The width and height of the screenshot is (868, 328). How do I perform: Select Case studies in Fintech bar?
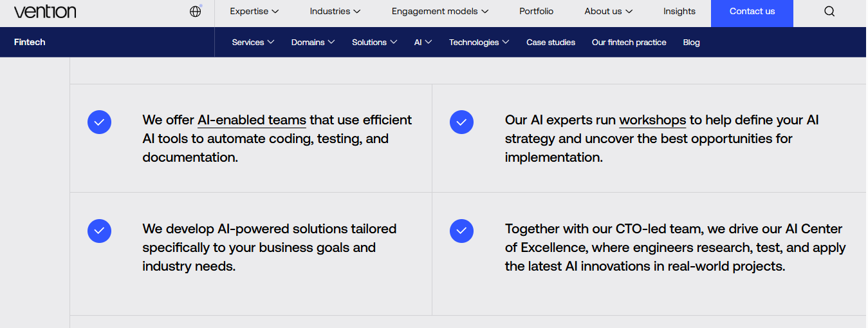551,42
